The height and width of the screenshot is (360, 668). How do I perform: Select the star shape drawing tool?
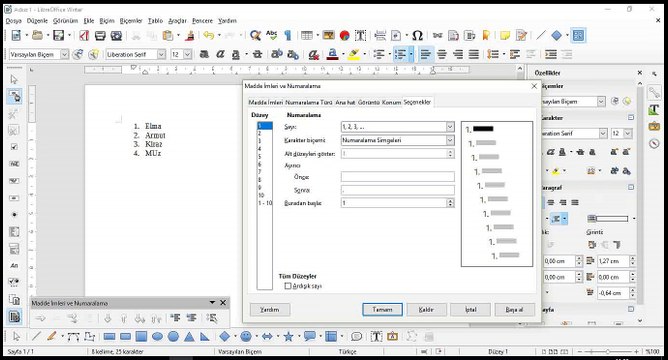pyautogui.click(x=288, y=337)
